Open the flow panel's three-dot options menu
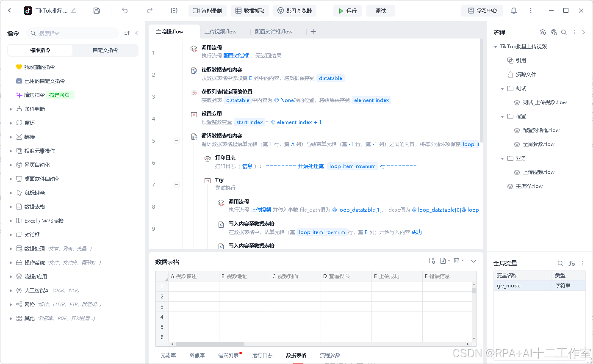Image resolution: width=593 pixels, height=364 pixels. click(574, 32)
